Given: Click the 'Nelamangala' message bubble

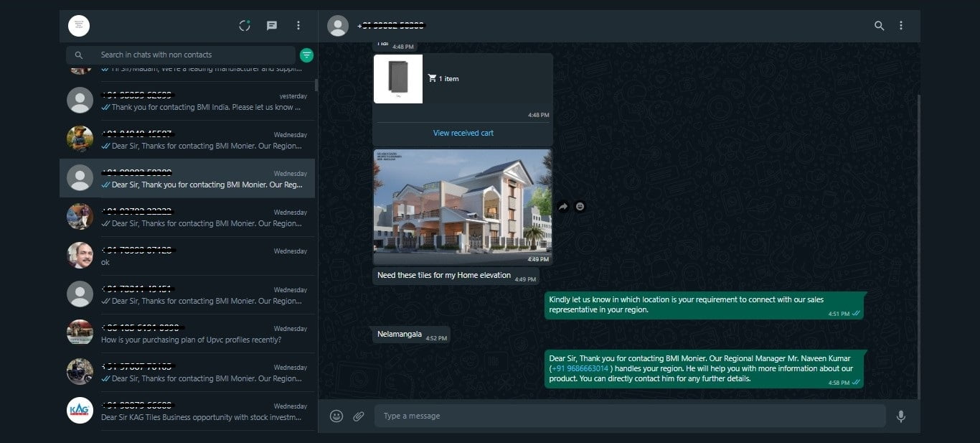Looking at the screenshot, I should [411, 335].
